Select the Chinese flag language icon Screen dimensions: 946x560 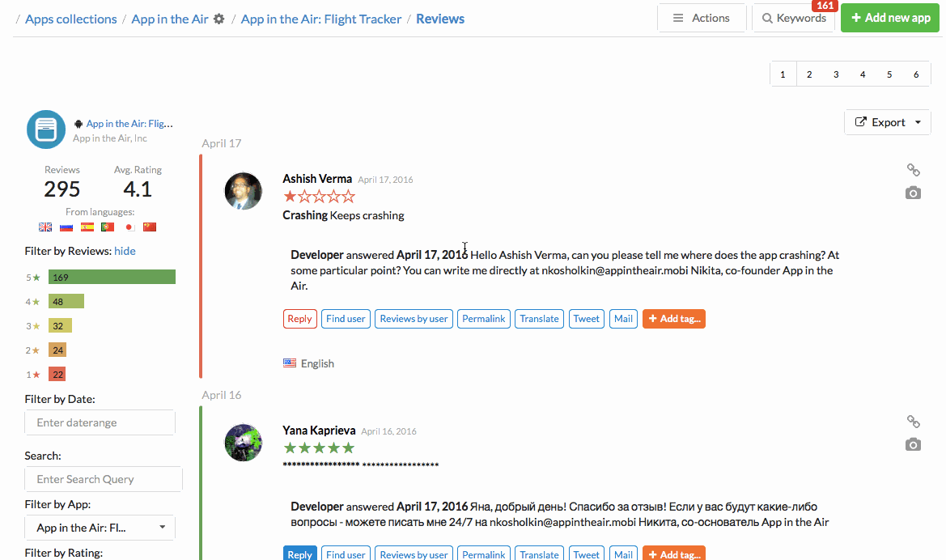pos(150,227)
